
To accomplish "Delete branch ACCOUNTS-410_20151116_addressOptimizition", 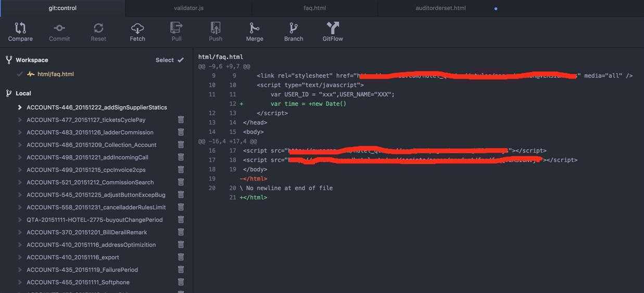I will click(x=181, y=245).
